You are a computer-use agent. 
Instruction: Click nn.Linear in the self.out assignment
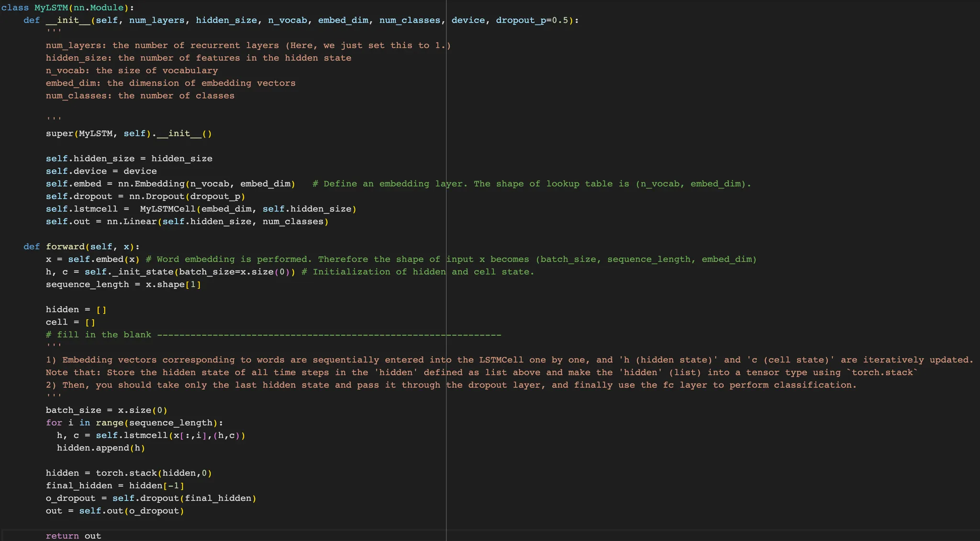pos(132,222)
